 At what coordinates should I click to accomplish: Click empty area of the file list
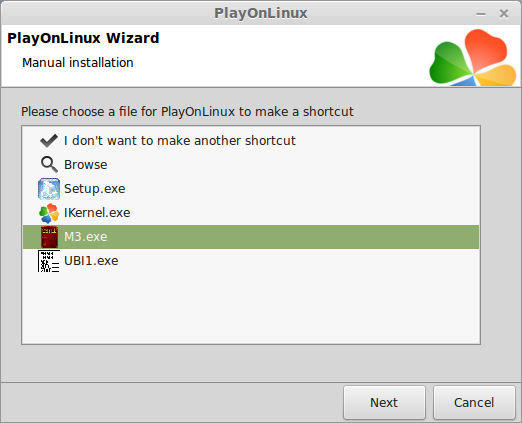[x=251, y=308]
